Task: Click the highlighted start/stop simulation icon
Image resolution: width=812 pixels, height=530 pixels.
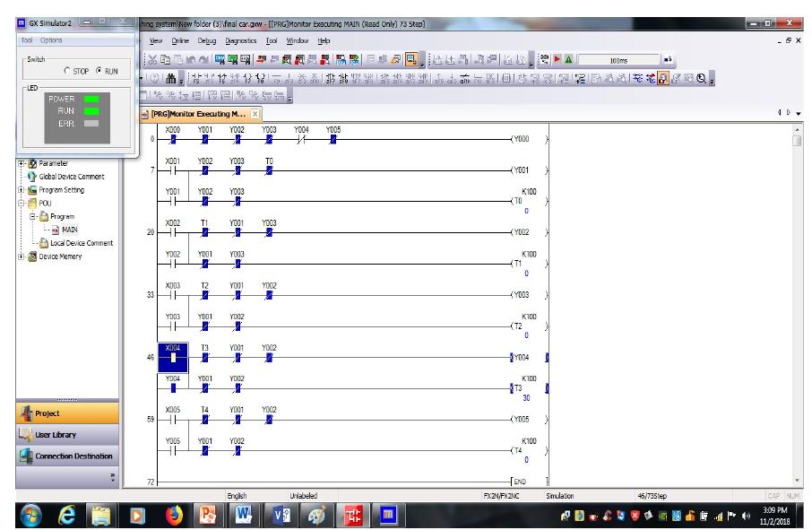Action: [411, 59]
